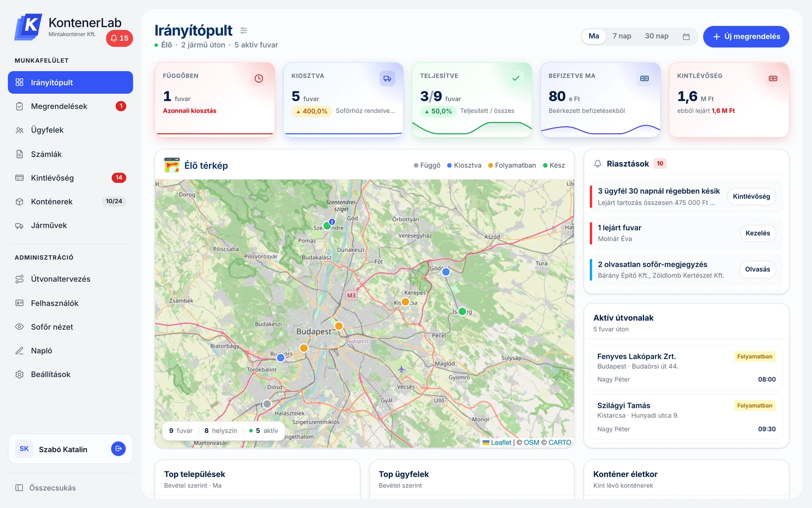The height and width of the screenshot is (508, 812).
Task: Open Napló in the sidebar
Action: (x=71, y=351)
